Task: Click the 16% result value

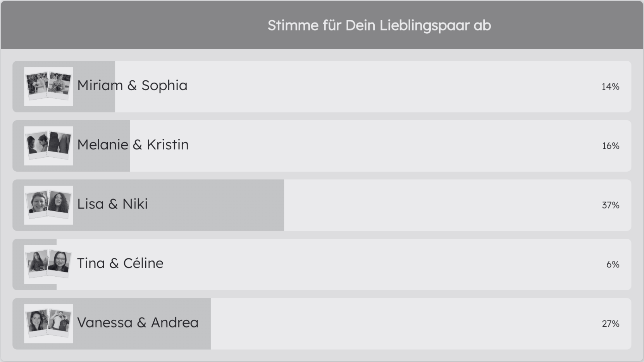Action: tap(610, 146)
